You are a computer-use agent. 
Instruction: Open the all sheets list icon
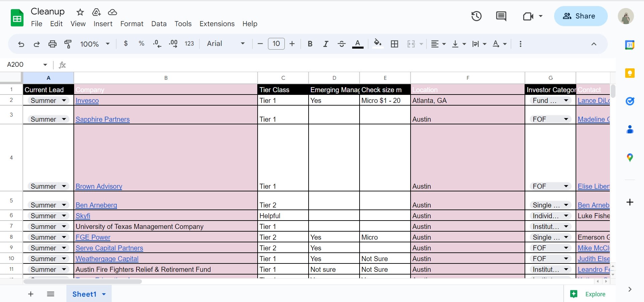[x=51, y=294]
